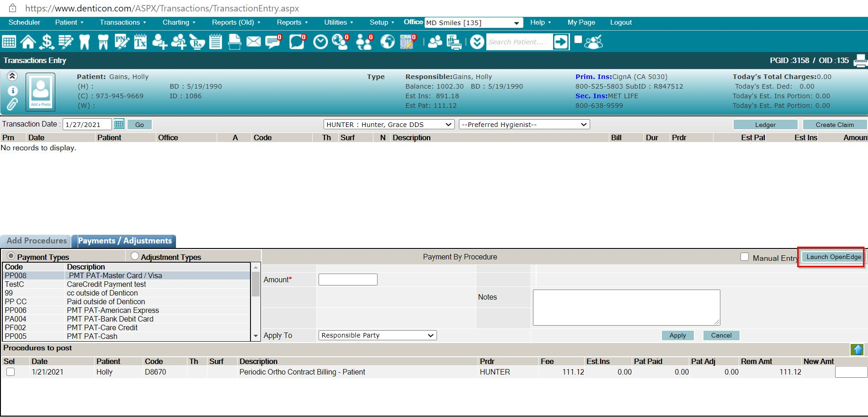Image resolution: width=868 pixels, height=417 pixels.
Task: Click the add single patient icon
Action: (x=159, y=42)
